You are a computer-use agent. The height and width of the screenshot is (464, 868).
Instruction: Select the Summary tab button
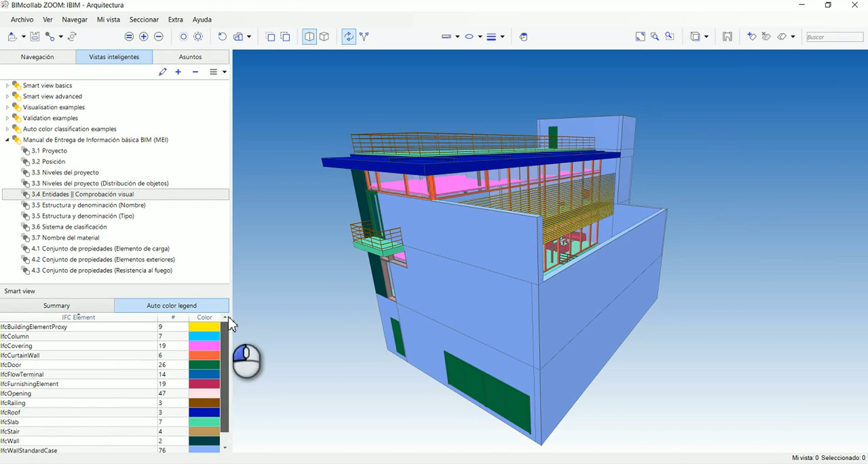(57, 306)
